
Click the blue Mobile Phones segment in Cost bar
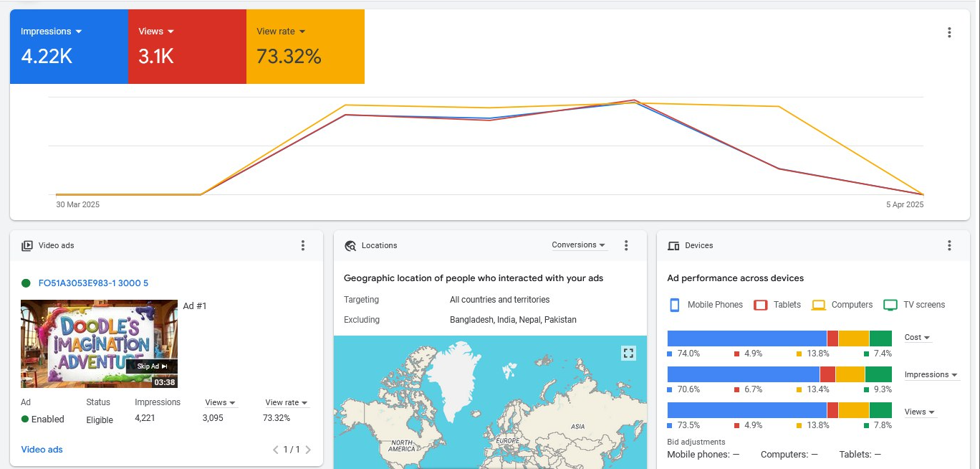[x=746, y=338]
